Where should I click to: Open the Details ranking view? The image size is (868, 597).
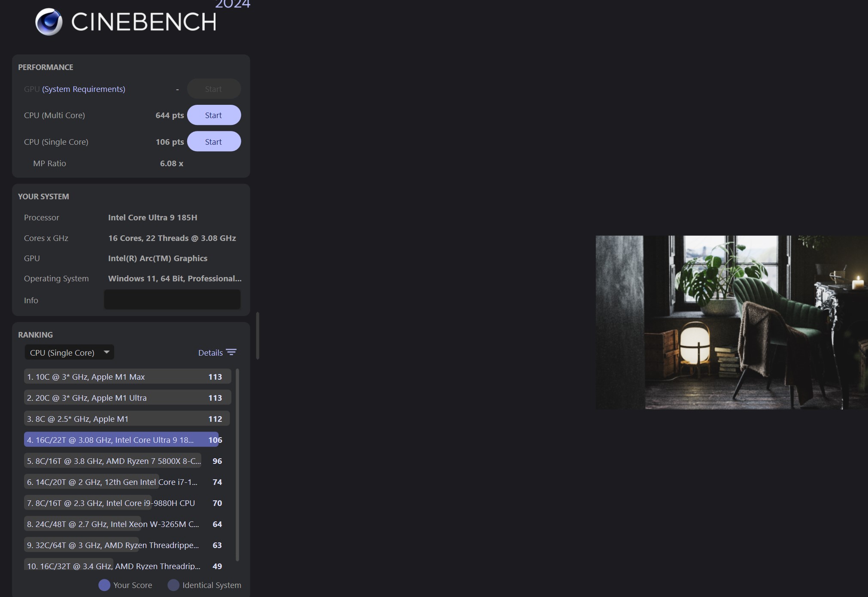click(210, 353)
